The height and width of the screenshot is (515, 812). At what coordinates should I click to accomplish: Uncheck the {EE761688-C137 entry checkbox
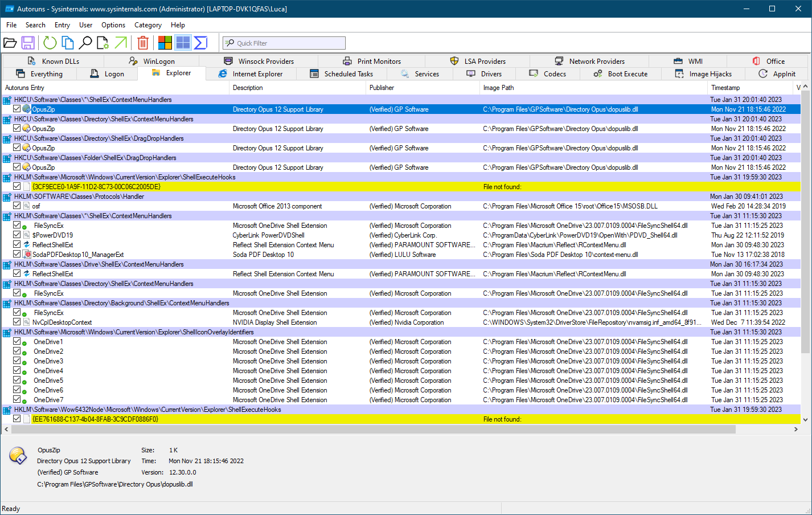17,419
